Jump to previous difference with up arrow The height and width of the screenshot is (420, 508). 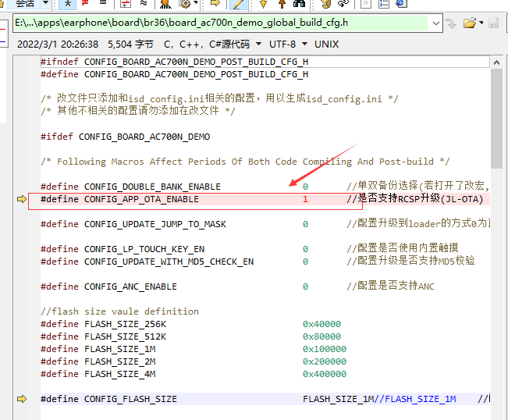pos(282,4)
